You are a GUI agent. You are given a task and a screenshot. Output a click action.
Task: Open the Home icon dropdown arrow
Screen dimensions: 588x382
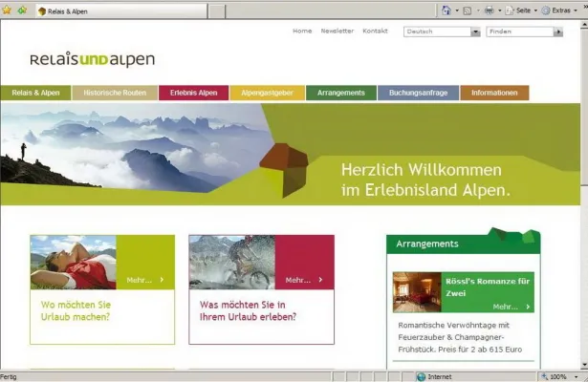click(x=457, y=11)
